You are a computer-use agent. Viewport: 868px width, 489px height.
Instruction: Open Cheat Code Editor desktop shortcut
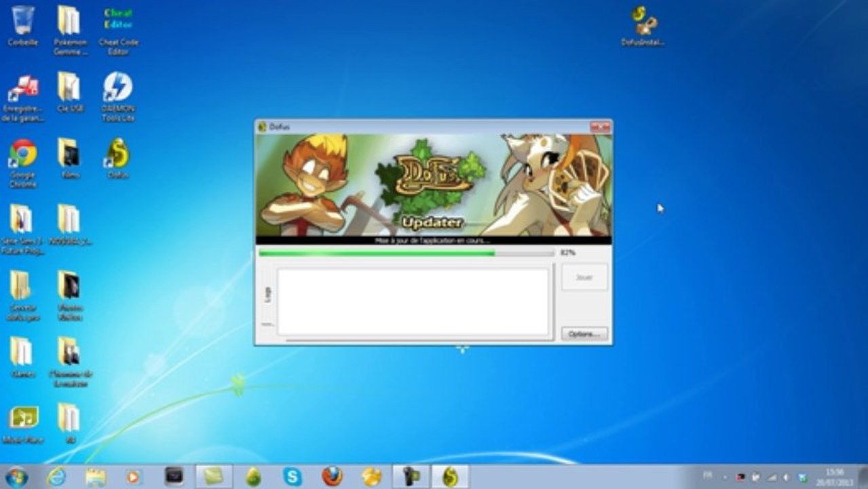118,31
